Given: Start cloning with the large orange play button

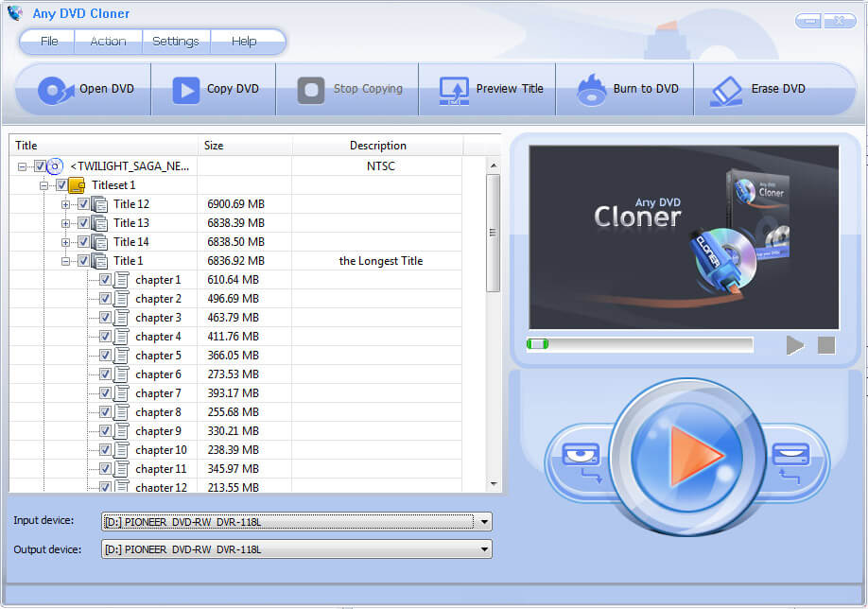Looking at the screenshot, I should tap(687, 457).
